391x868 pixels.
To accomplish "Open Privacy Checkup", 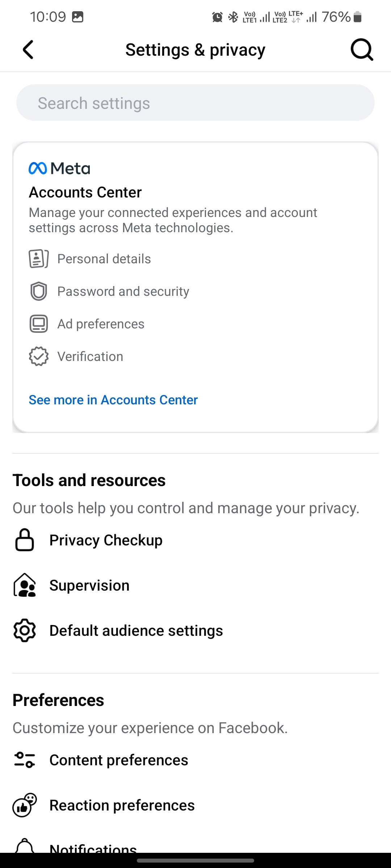I will click(195, 540).
